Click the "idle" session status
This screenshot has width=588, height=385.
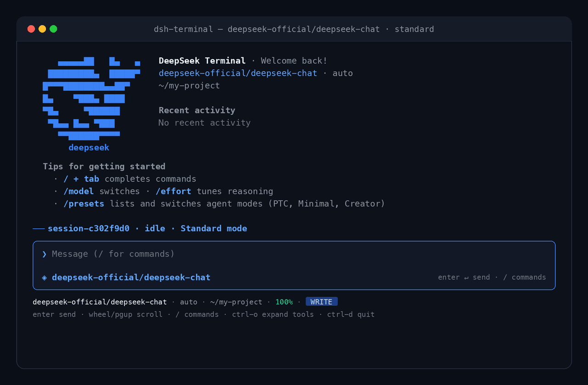[155, 229]
